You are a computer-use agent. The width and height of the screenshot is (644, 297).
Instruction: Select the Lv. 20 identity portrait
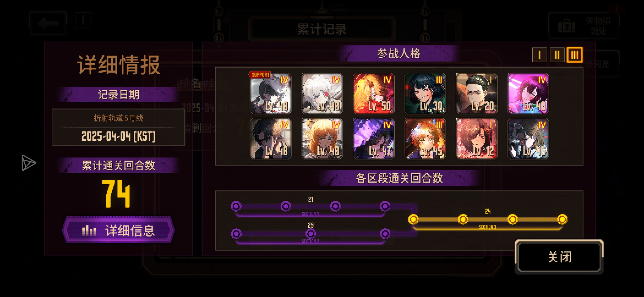pos(477,94)
